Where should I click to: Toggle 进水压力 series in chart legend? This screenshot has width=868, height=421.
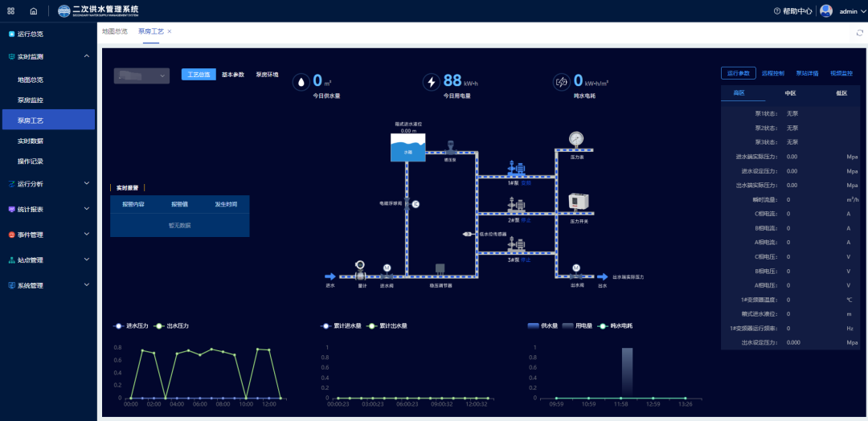click(131, 326)
